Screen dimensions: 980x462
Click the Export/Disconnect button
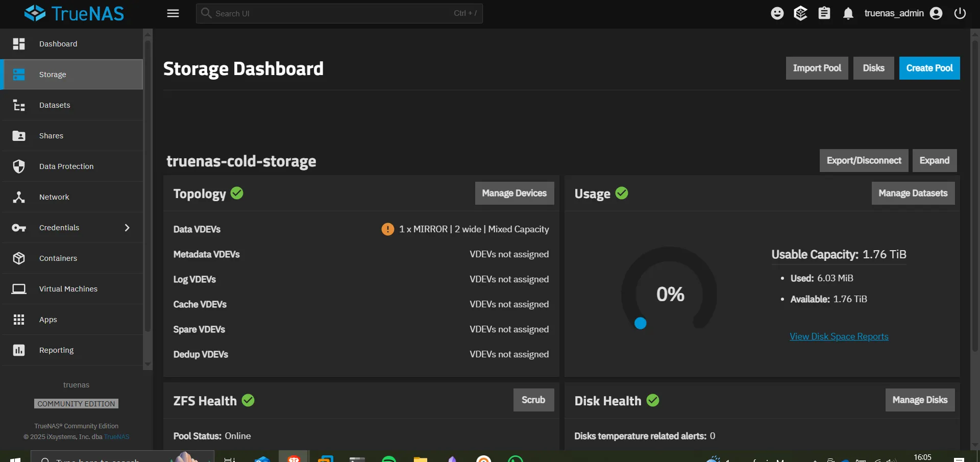(864, 160)
